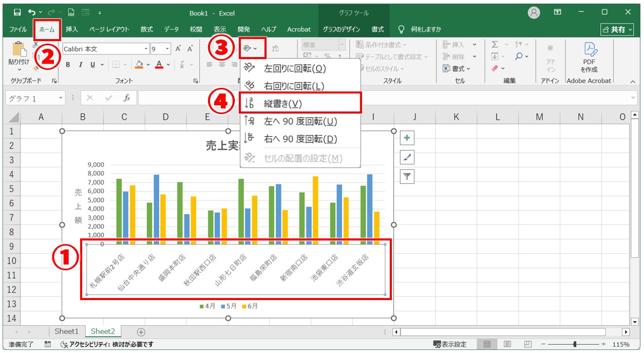Click the 共有 share button

tap(618, 30)
